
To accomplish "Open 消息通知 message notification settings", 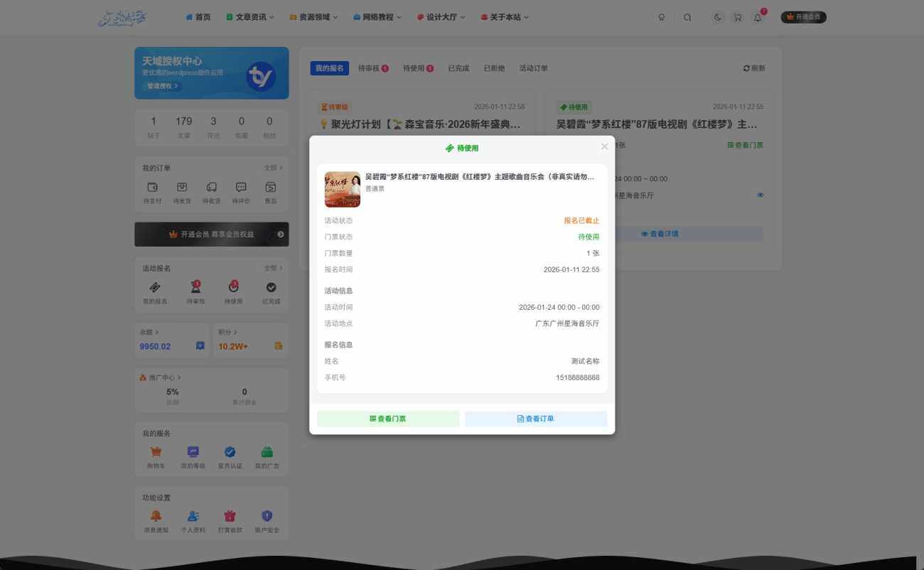I will tap(156, 517).
